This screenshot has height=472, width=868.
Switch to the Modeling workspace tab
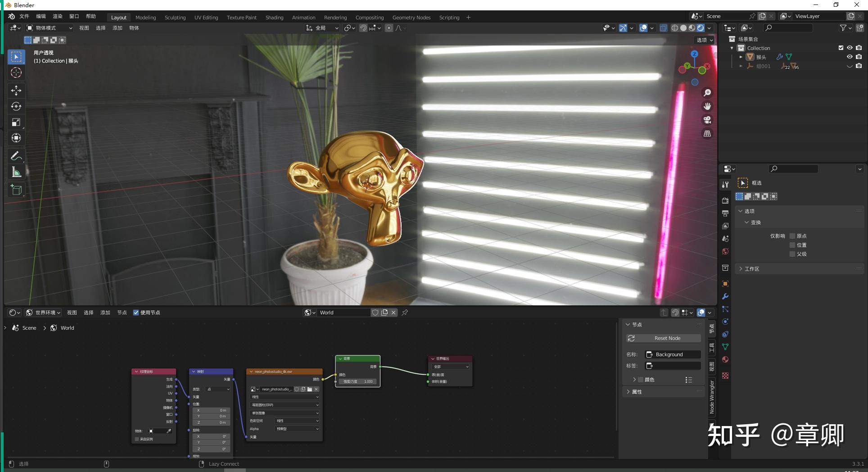(x=145, y=18)
